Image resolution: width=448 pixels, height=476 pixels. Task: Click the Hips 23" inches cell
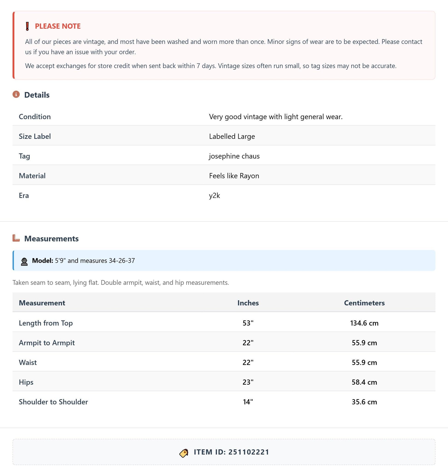(248, 382)
